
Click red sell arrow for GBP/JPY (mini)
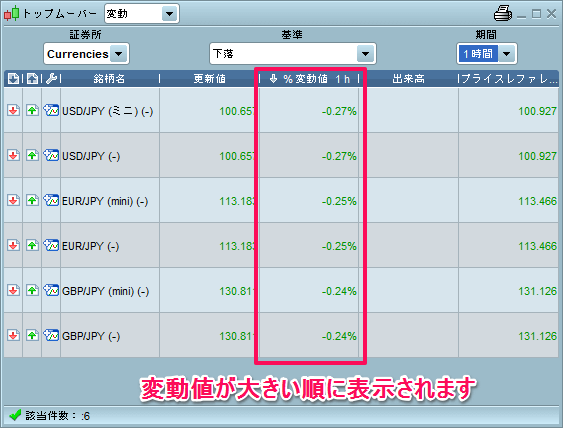(x=13, y=290)
